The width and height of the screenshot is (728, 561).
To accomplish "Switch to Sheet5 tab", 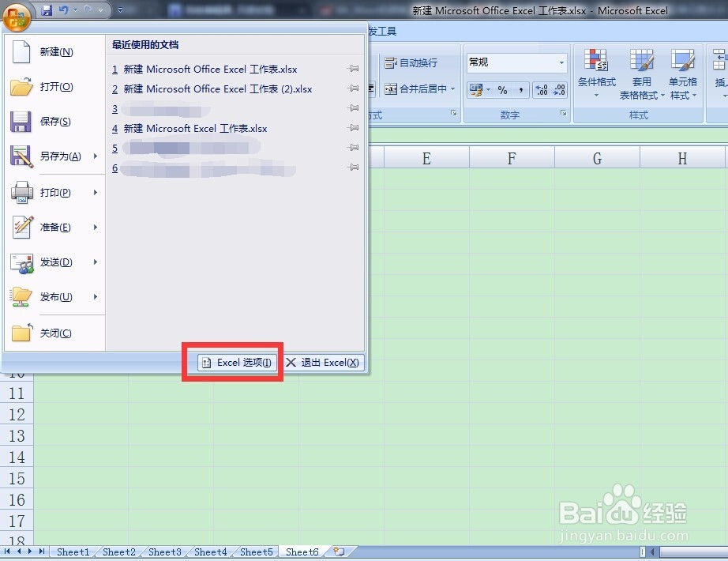I will (x=257, y=552).
